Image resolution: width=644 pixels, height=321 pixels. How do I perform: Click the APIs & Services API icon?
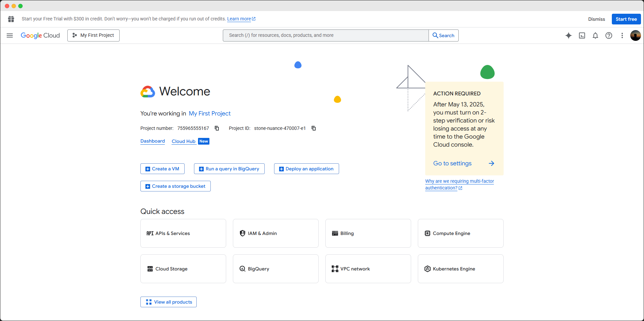[150, 233]
